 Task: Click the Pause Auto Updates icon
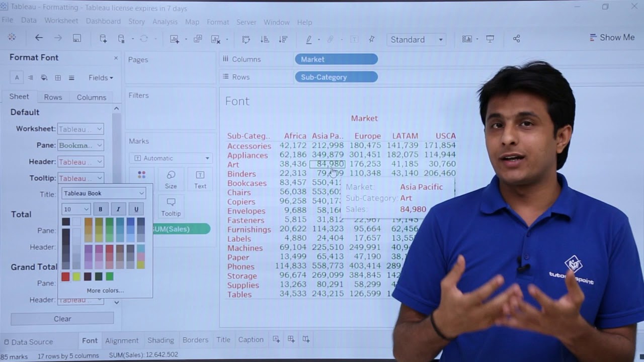coord(121,39)
